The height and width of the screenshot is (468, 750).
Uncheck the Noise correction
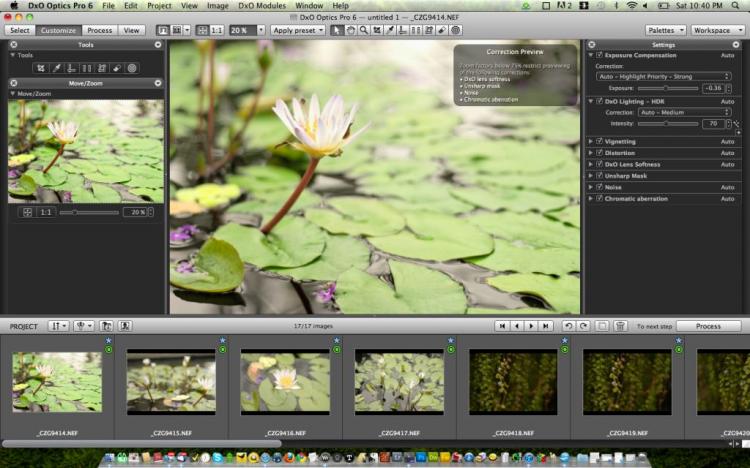click(x=599, y=187)
